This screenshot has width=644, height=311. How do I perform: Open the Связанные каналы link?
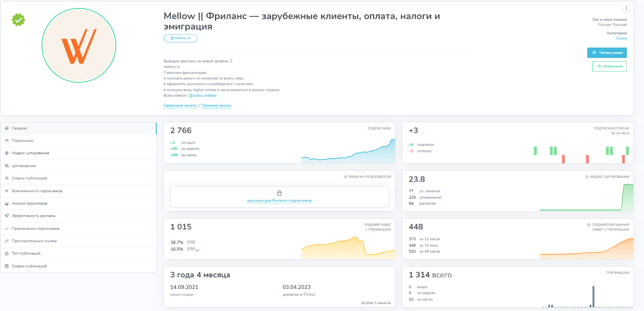tap(180, 106)
